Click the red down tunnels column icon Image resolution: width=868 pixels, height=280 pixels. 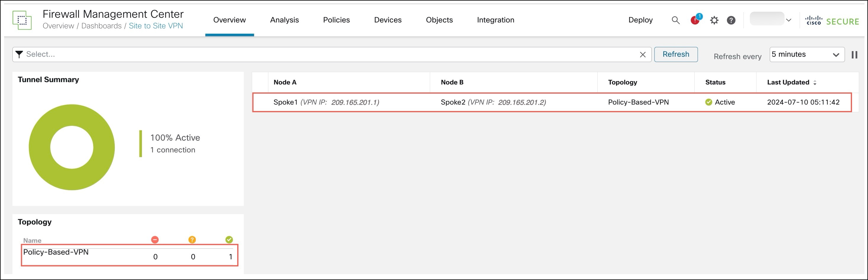tap(155, 240)
